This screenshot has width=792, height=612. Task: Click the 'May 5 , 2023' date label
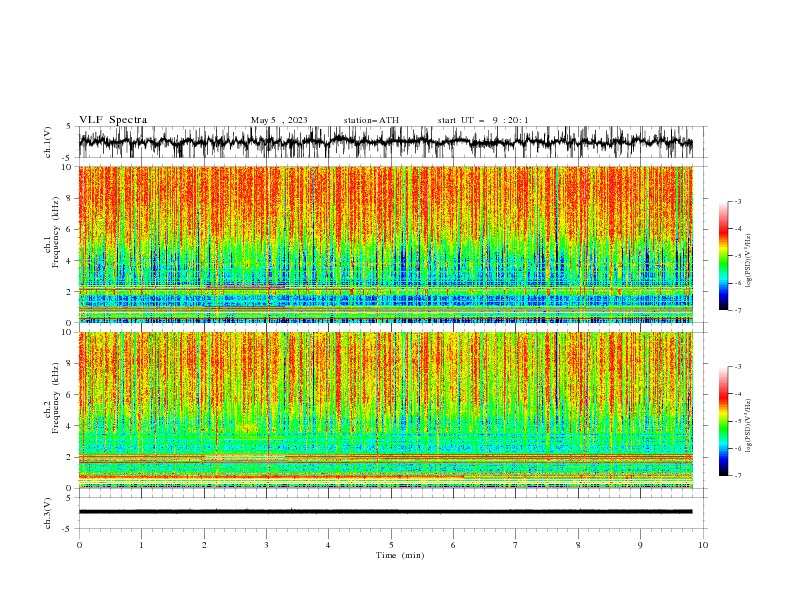point(279,120)
